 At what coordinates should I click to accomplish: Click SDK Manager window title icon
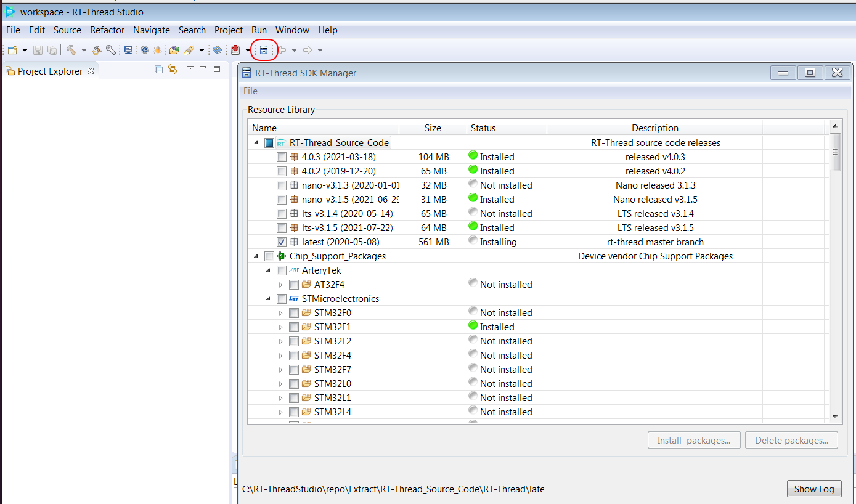point(246,73)
